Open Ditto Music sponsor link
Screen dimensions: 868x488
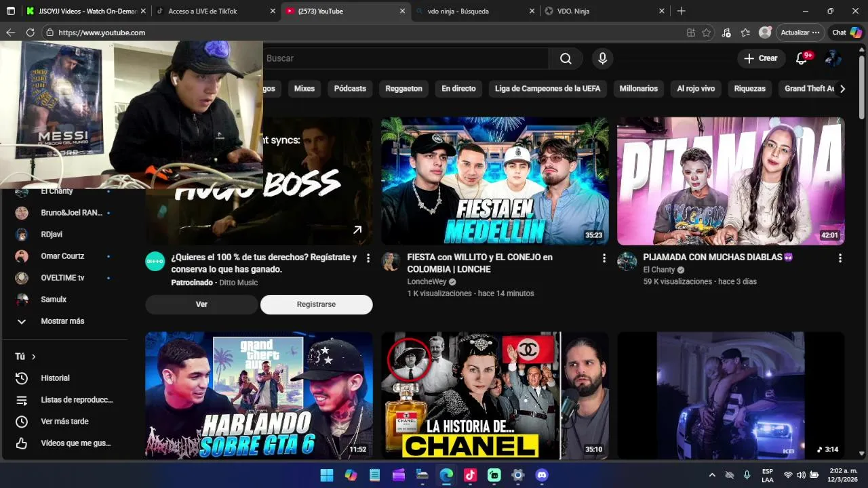(x=238, y=283)
